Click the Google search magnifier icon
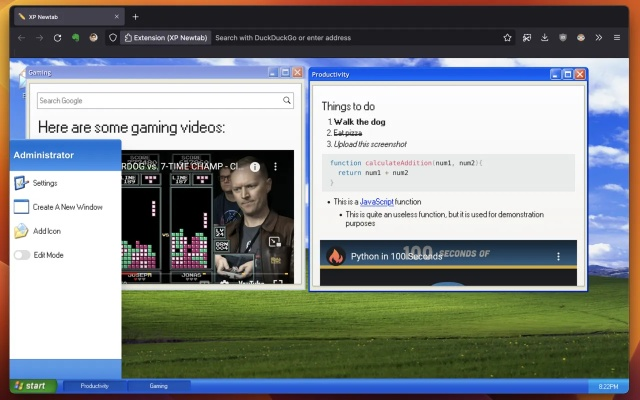The height and width of the screenshot is (400, 640). pyautogui.click(x=287, y=101)
